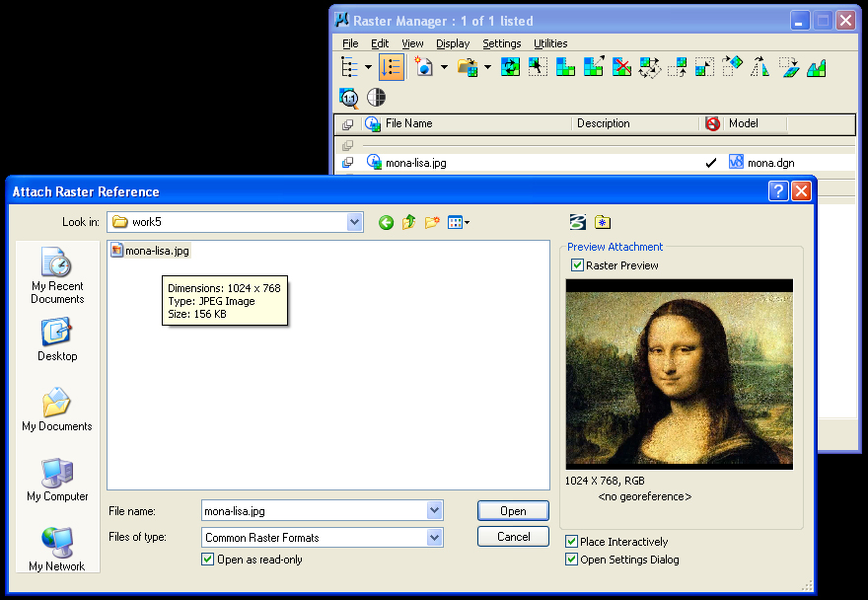The width and height of the screenshot is (868, 600).
Task: Expand the arrow beside the Attach folder icon
Action: tap(487, 67)
